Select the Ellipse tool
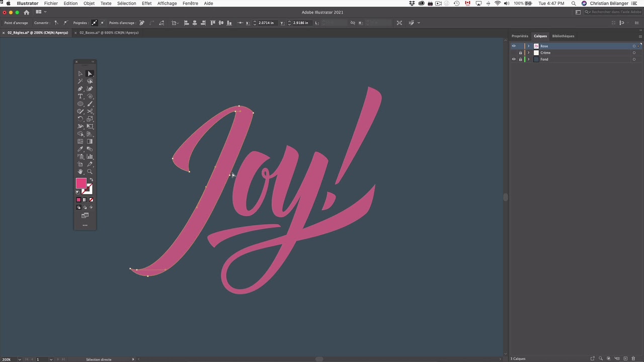The image size is (644, 362). coord(80,104)
